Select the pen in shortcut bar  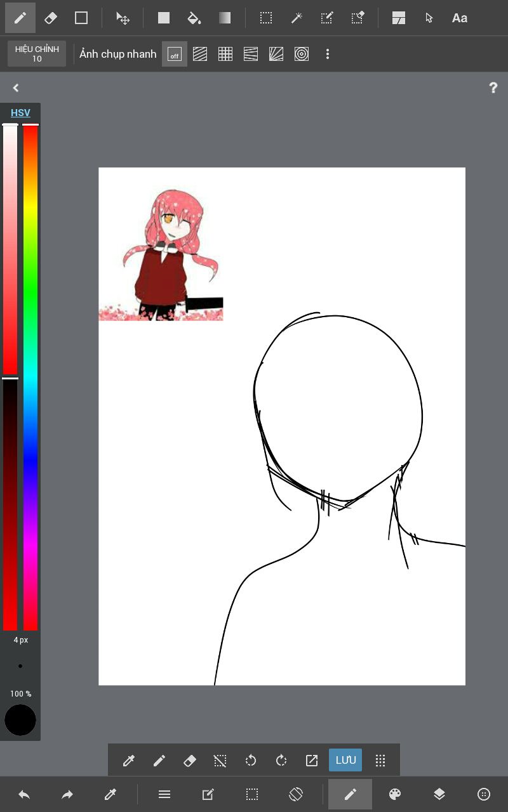click(x=159, y=760)
